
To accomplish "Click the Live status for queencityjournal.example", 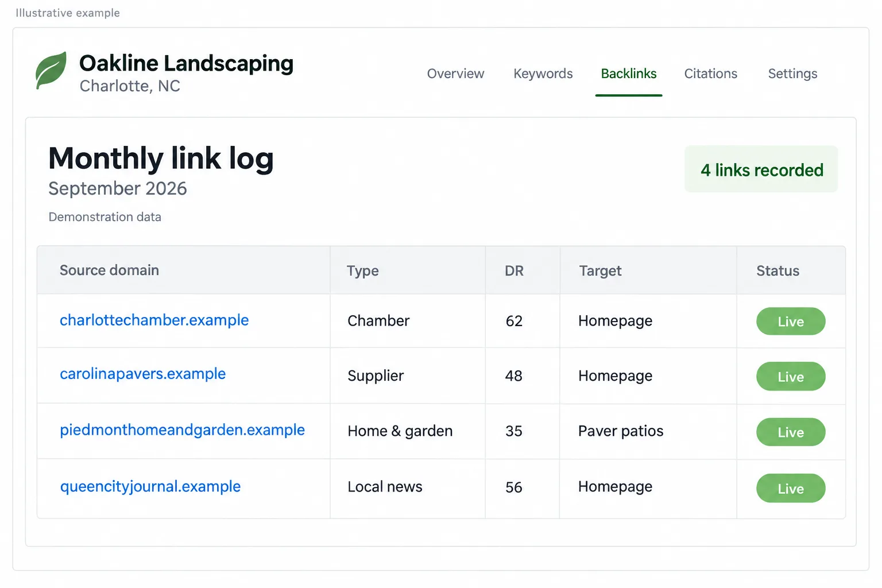I will point(791,489).
